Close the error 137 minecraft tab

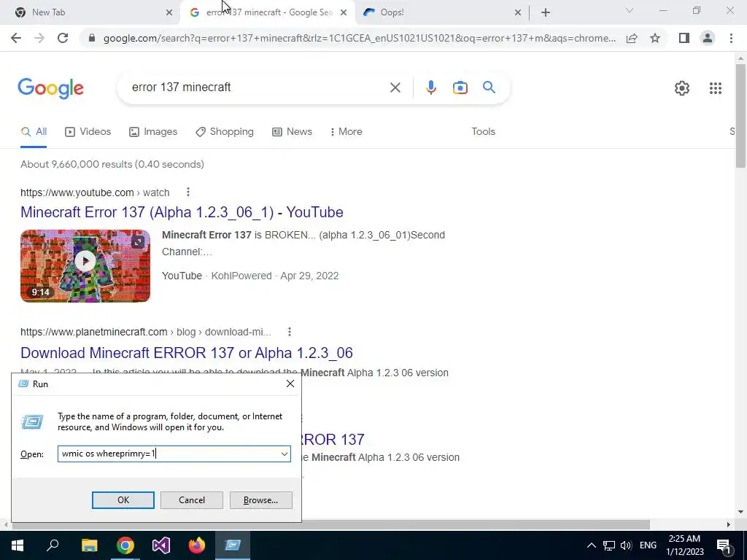[344, 12]
